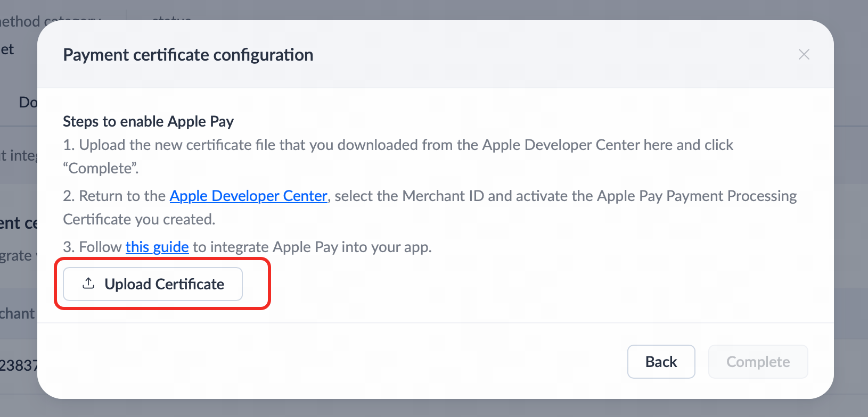Click the dimmed "status" column header behind dialog

pos(170,18)
